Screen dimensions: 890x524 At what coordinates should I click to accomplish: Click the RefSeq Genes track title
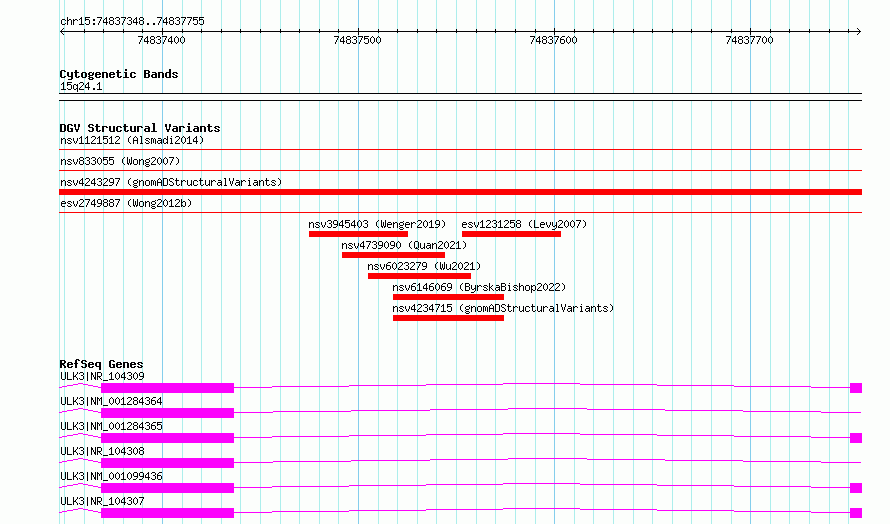tap(101, 364)
